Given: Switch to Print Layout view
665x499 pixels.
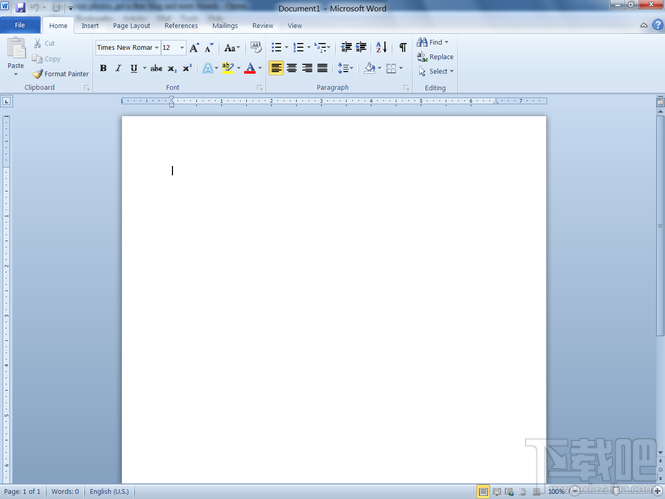Looking at the screenshot, I should 483,492.
